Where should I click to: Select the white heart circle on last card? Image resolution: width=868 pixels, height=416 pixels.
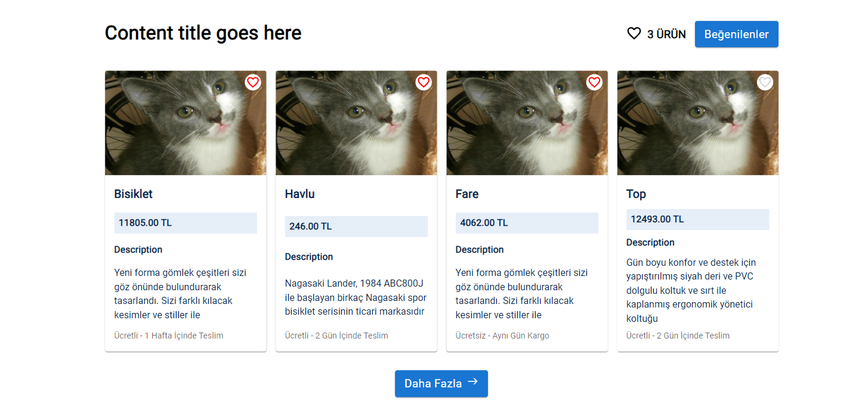click(x=765, y=82)
